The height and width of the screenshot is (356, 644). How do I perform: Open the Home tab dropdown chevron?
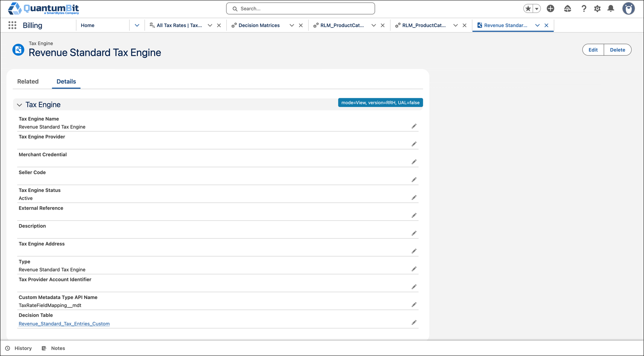point(137,25)
